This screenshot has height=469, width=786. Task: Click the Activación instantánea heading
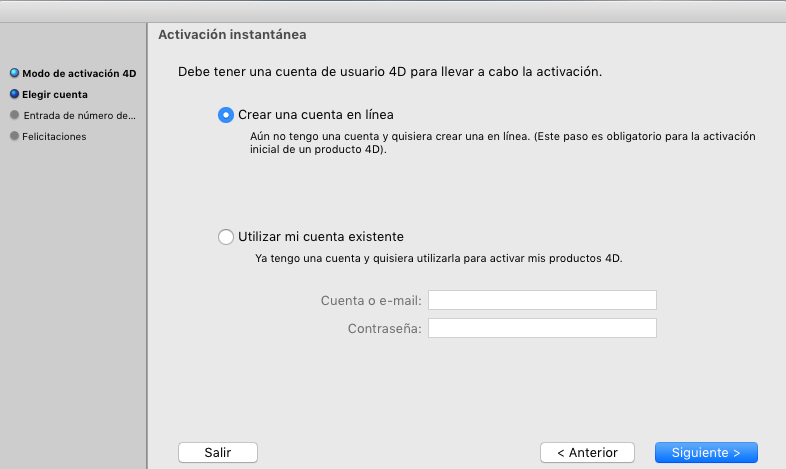[232, 35]
